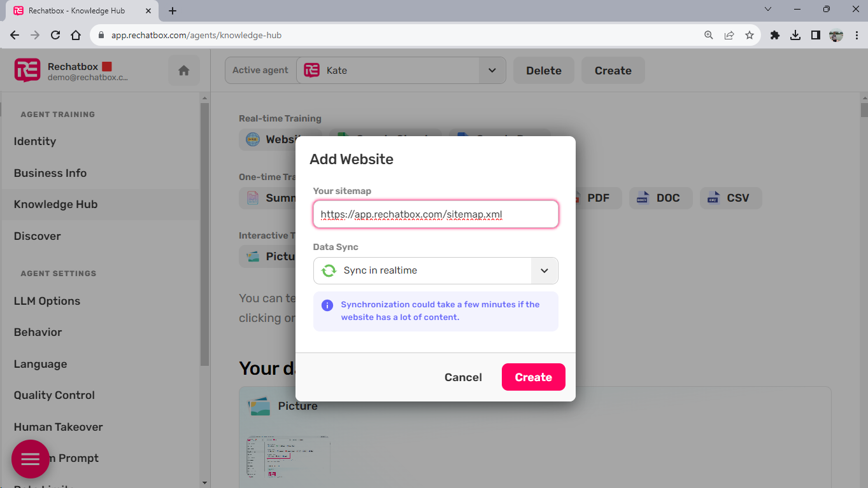Cancel the Add Website dialog
The height and width of the screenshot is (488, 868).
point(463,377)
